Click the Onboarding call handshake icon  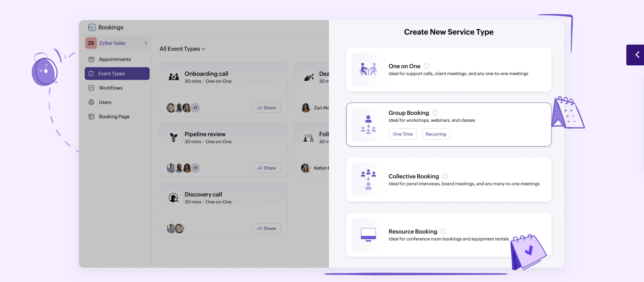coord(174,77)
